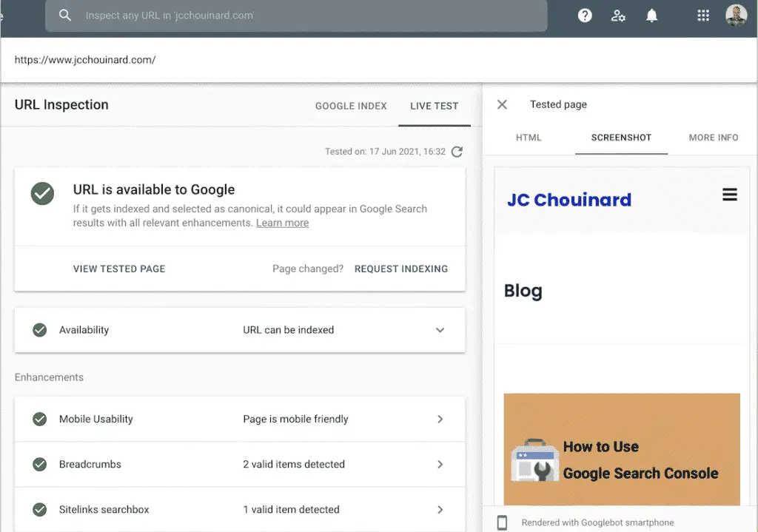Screen dimensions: 758x532
Task: Click the smartphone icon by Rendered with Googlebot
Action: pyautogui.click(x=503, y=522)
